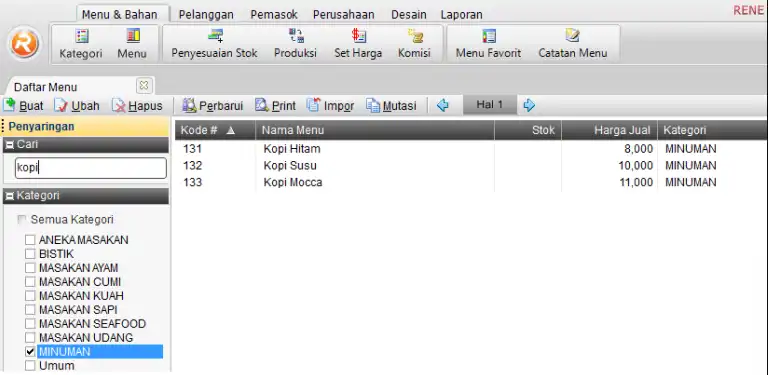Switch to the Menu & Bahan tab

[x=120, y=14]
